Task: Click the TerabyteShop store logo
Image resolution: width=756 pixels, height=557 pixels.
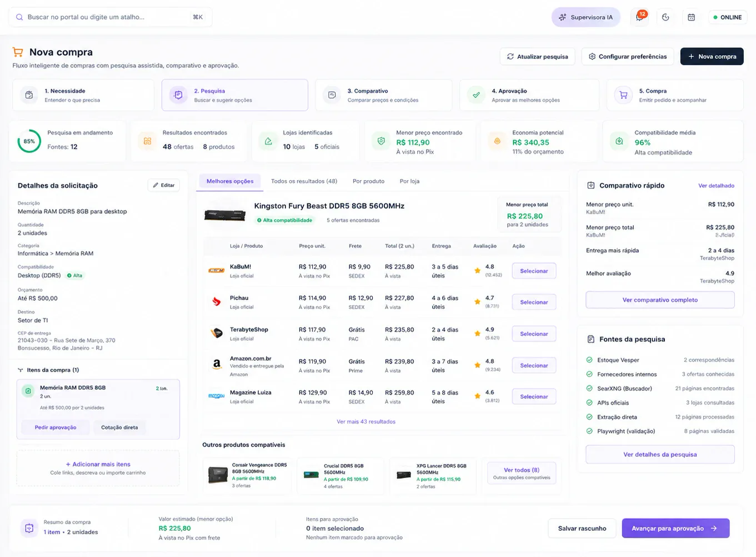Action: click(216, 334)
